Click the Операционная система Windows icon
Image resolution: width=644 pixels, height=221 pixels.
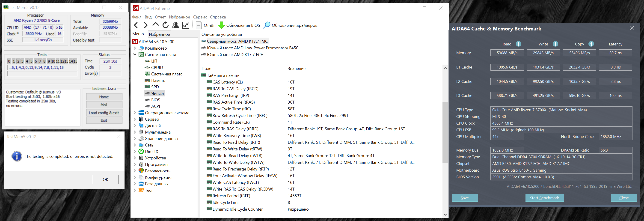(x=141, y=113)
